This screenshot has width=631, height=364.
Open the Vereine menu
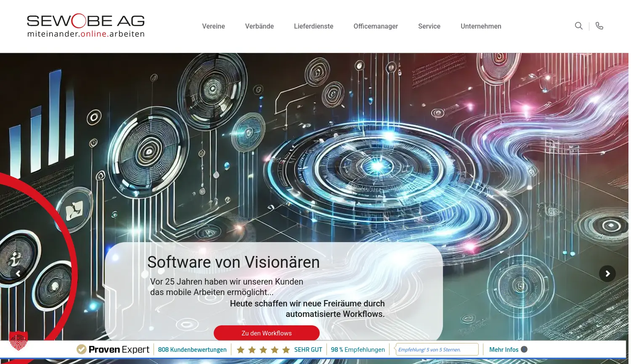(213, 26)
